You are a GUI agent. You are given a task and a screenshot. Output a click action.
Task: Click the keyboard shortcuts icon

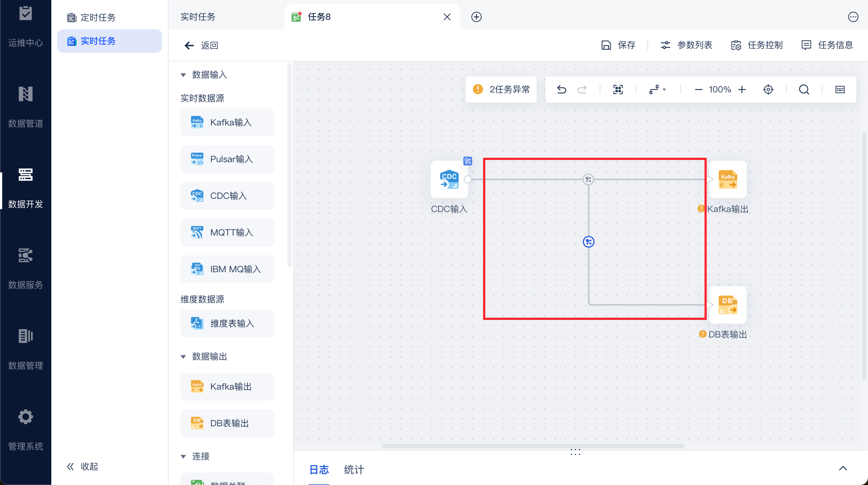[x=840, y=90]
